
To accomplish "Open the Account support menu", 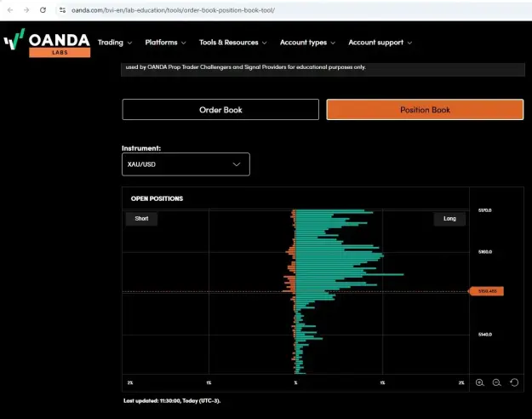I will (380, 43).
